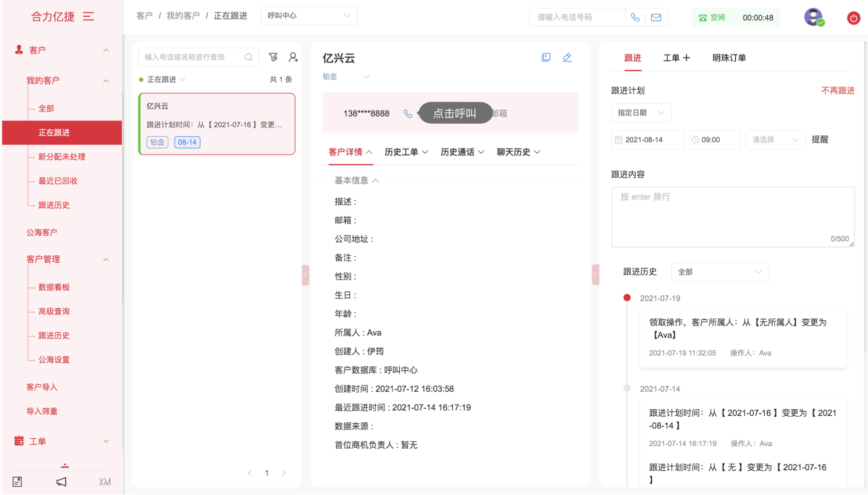Image resolution: width=868 pixels, height=495 pixels.
Task: Open the 指定日期 follow-up plan dropdown
Action: click(x=640, y=113)
